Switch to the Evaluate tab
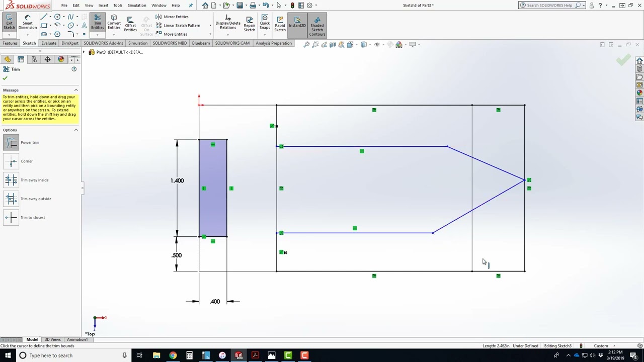This screenshot has height=362, width=644. tap(49, 43)
